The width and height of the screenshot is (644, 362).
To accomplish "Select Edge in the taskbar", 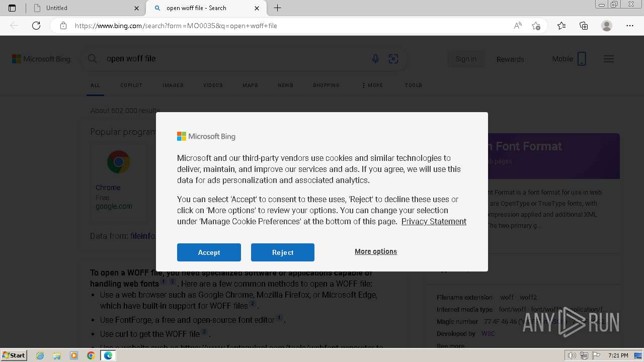I will [x=108, y=355].
